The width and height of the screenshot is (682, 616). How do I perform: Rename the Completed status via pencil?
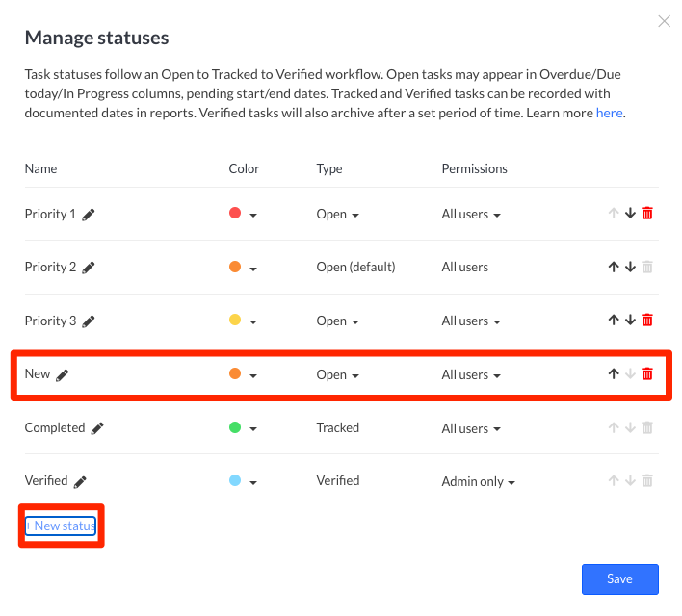coord(97,428)
